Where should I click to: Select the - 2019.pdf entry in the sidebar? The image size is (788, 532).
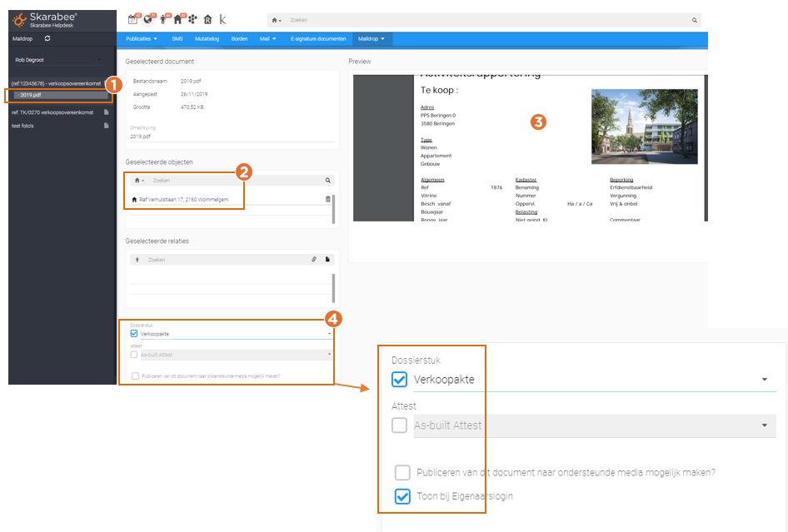tap(60, 95)
